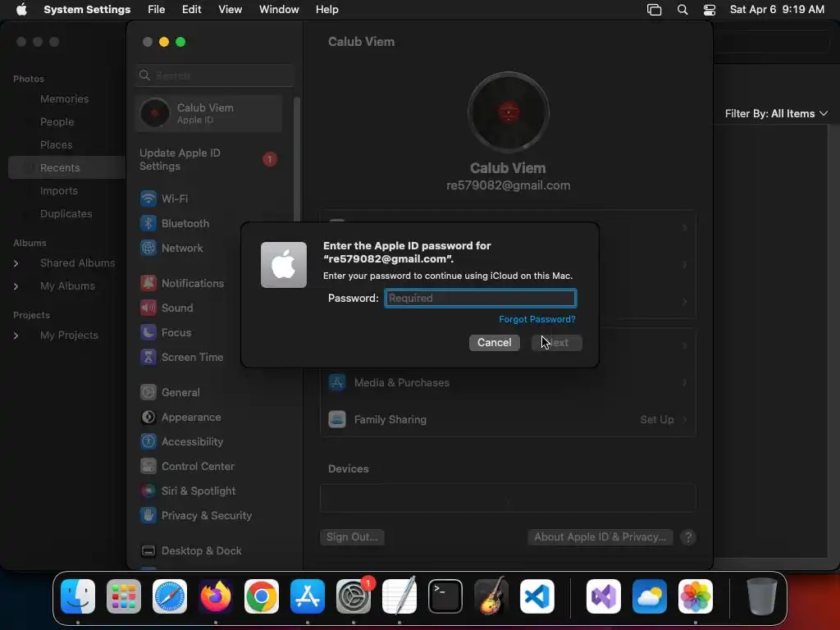Open the View menu

230,10
